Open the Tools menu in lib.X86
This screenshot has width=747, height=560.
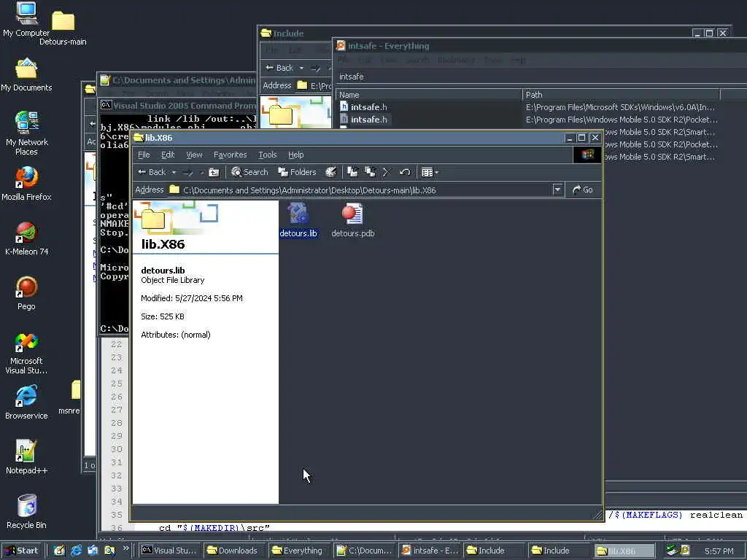[x=267, y=155]
